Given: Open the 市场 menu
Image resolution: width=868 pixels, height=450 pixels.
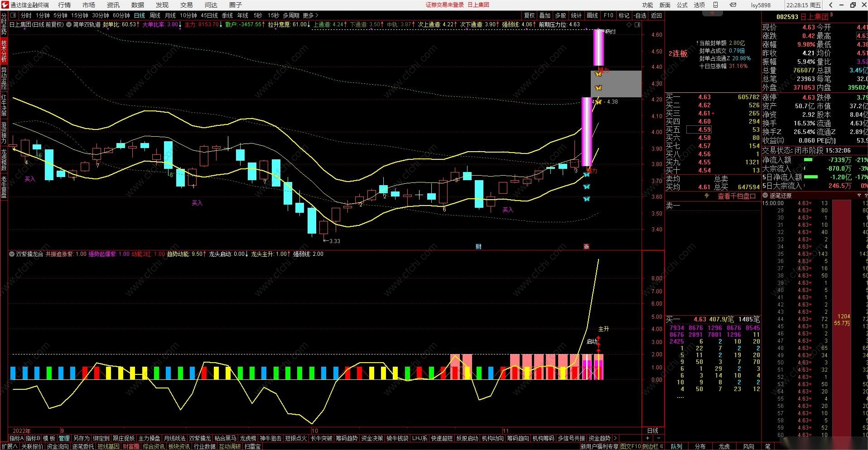Looking at the screenshot, I should 89,5.
